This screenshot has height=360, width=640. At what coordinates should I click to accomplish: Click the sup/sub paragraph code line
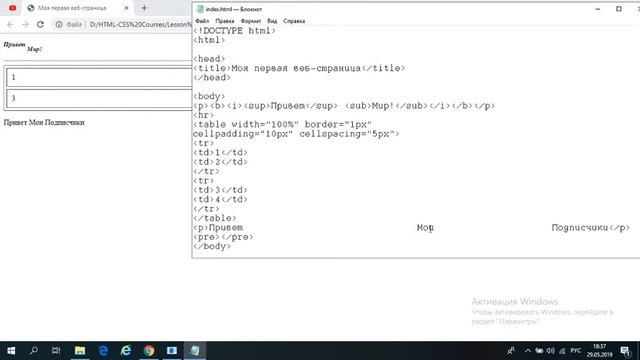point(344,106)
